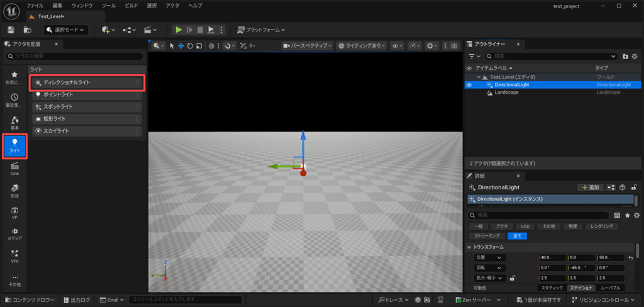Open the コンテンツドロワー button
The height and width of the screenshot is (307, 644).
pos(29,300)
